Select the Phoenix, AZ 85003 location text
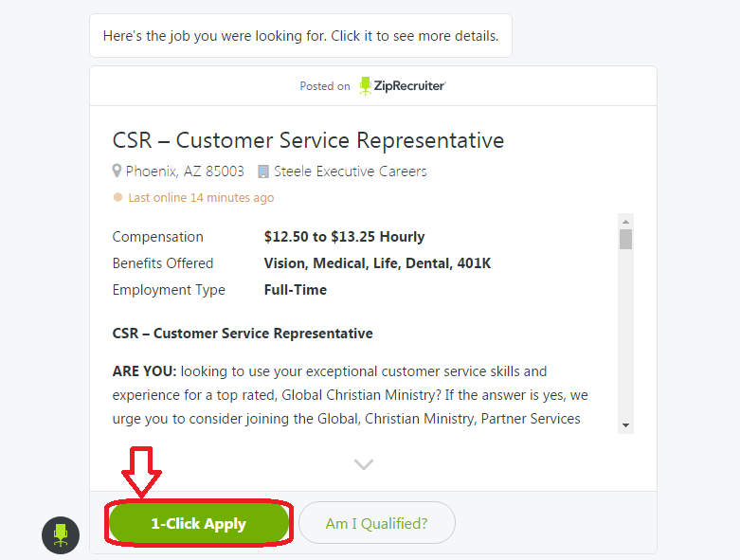 185,172
